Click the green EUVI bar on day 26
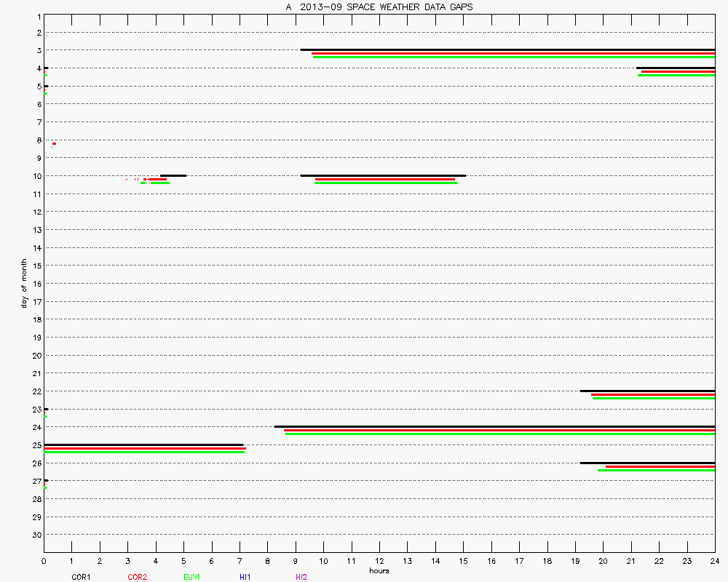This screenshot has height=582, width=728. click(656, 470)
